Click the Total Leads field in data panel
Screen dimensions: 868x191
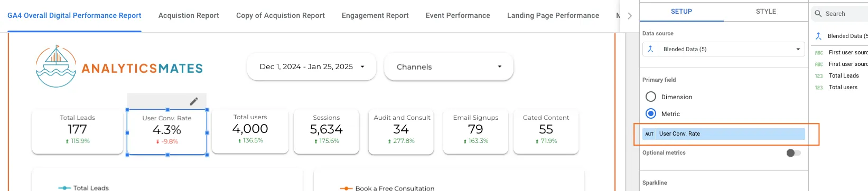pyautogui.click(x=844, y=76)
